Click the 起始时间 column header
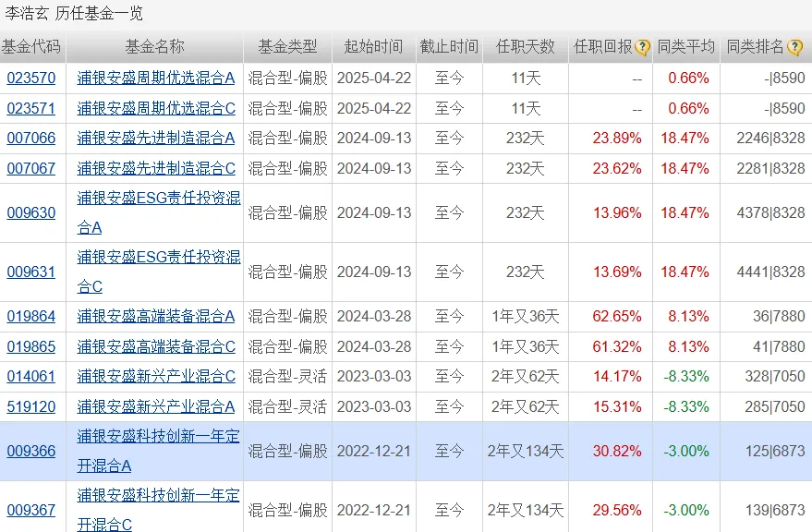The width and height of the screenshot is (812, 532). pyautogui.click(x=373, y=47)
